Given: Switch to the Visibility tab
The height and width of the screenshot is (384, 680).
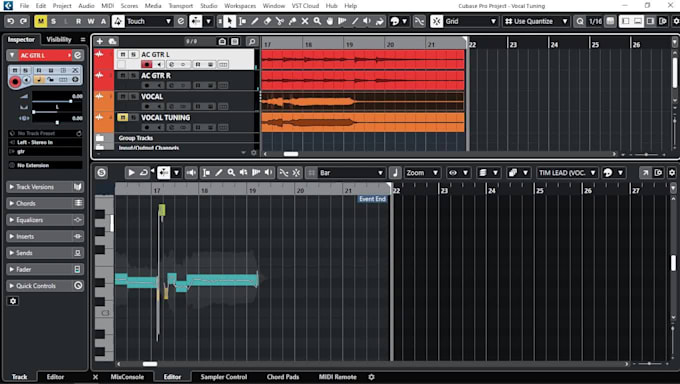Looking at the screenshot, I should click(59, 39).
